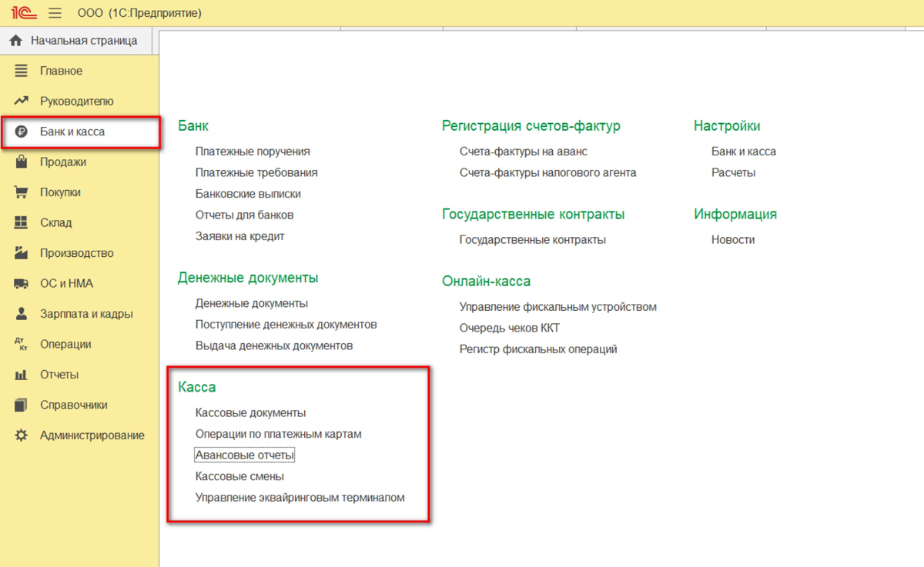The width and height of the screenshot is (924, 567).
Task: Open Авансовые отчеты in Касса
Action: coord(245,455)
